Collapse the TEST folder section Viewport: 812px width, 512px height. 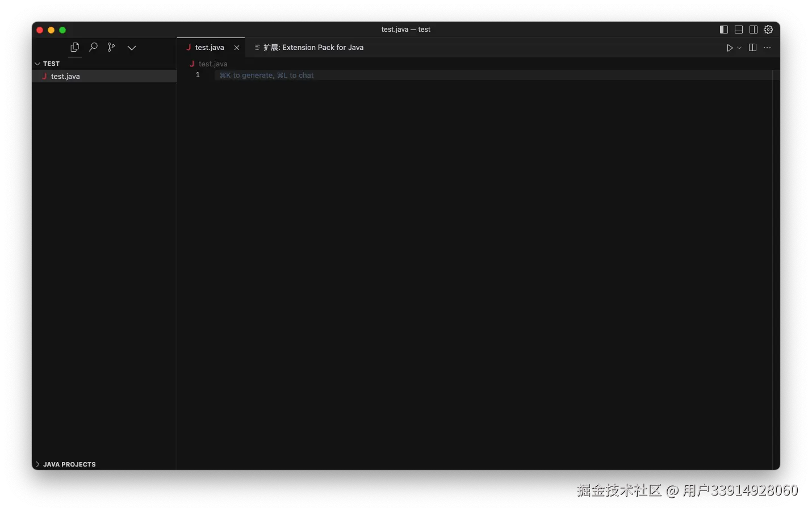(x=104, y=64)
